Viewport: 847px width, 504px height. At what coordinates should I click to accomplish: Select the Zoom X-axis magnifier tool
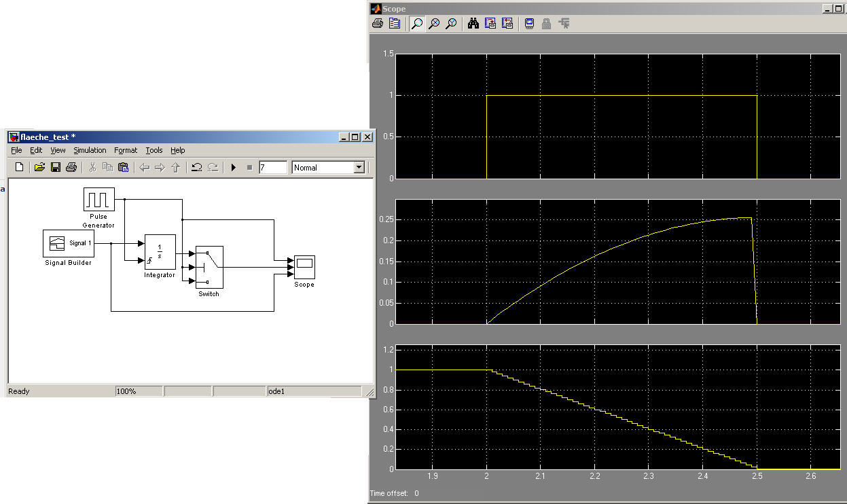[434, 24]
